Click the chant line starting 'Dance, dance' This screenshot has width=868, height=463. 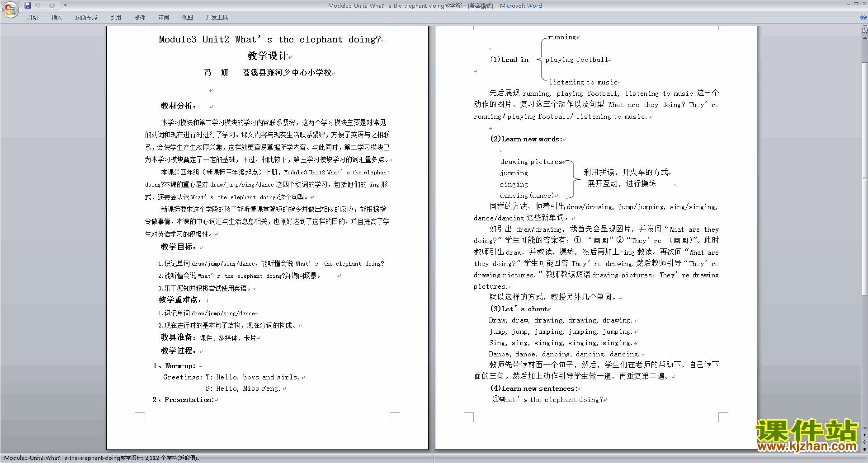click(x=564, y=354)
